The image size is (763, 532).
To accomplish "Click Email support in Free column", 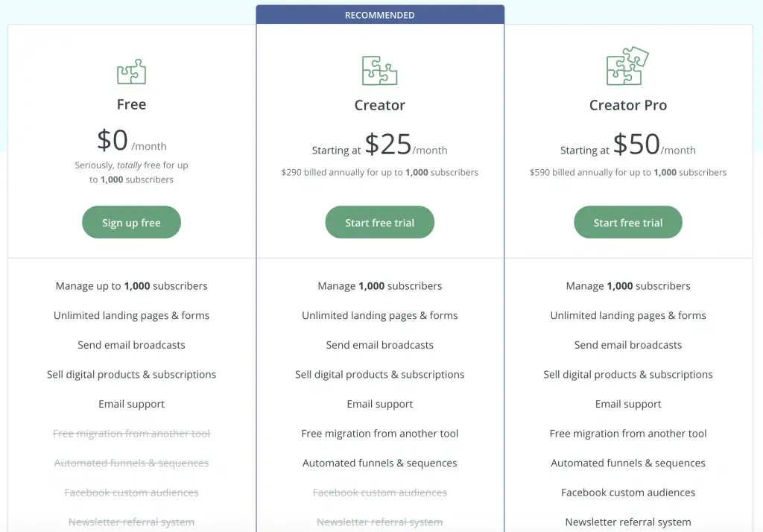I will coord(131,404).
